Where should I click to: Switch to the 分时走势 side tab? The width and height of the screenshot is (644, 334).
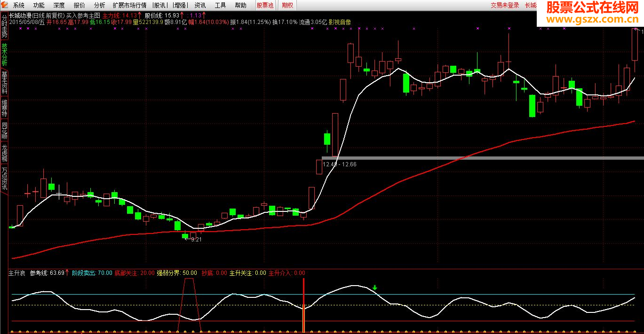click(4, 26)
